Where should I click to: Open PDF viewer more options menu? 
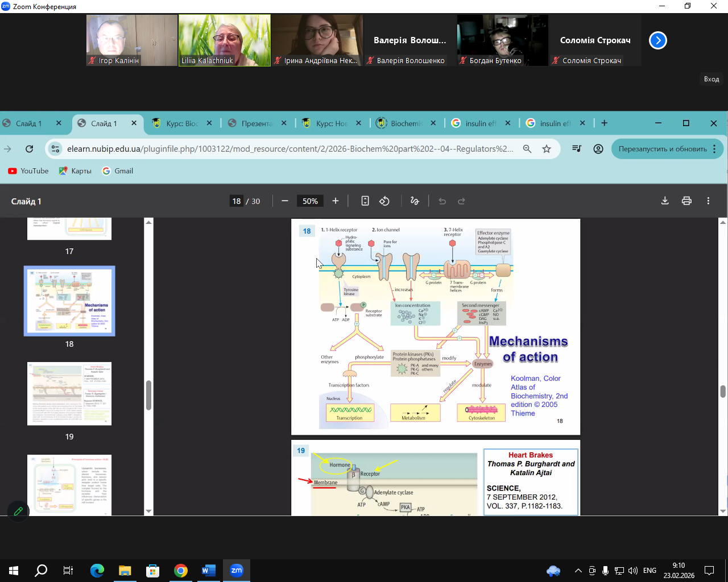pyautogui.click(x=708, y=201)
